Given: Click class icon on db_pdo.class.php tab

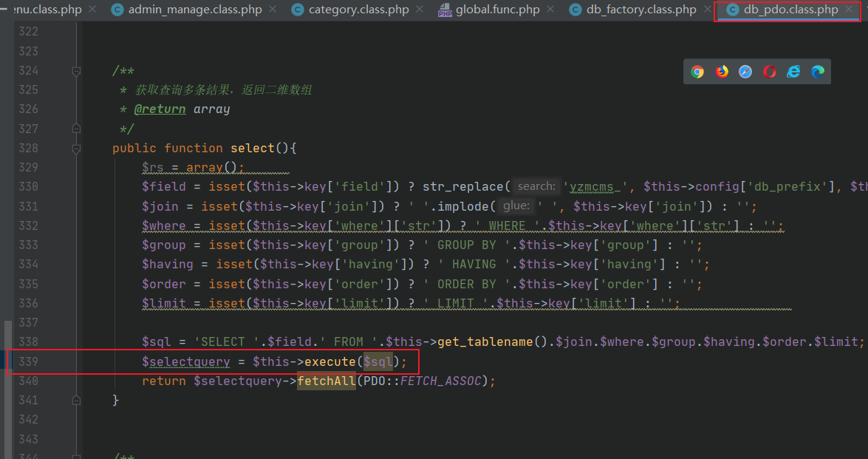Looking at the screenshot, I should point(732,10).
